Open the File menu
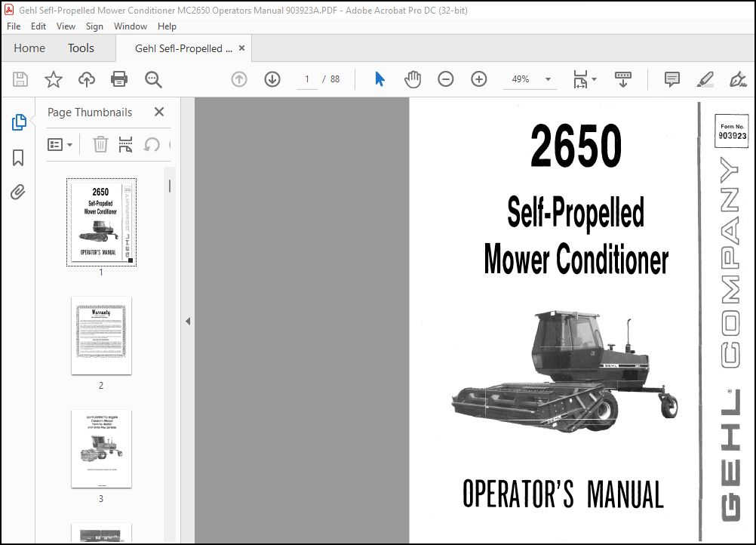Viewport: 756px width, 545px height. click(14, 26)
